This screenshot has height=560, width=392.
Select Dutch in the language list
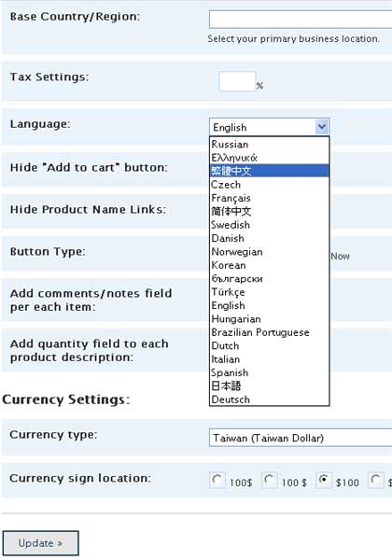click(269, 345)
